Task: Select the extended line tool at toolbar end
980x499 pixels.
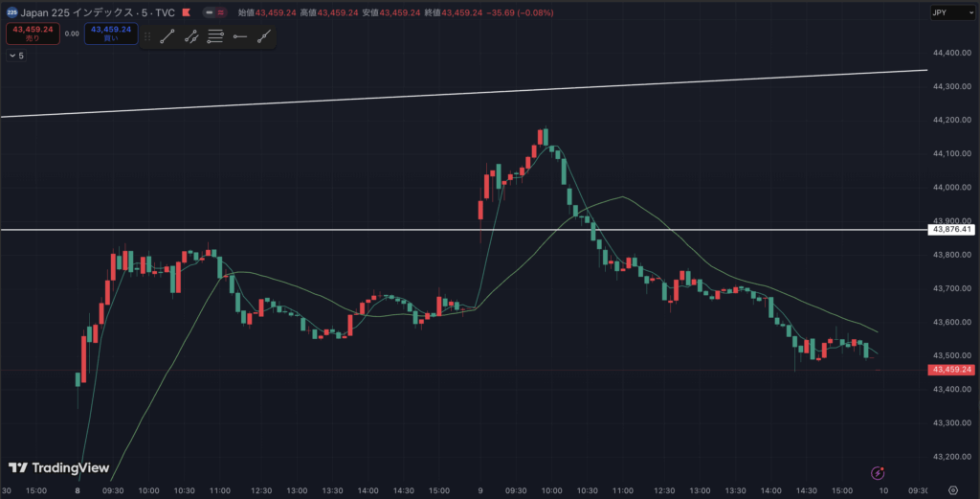Action: [x=264, y=35]
